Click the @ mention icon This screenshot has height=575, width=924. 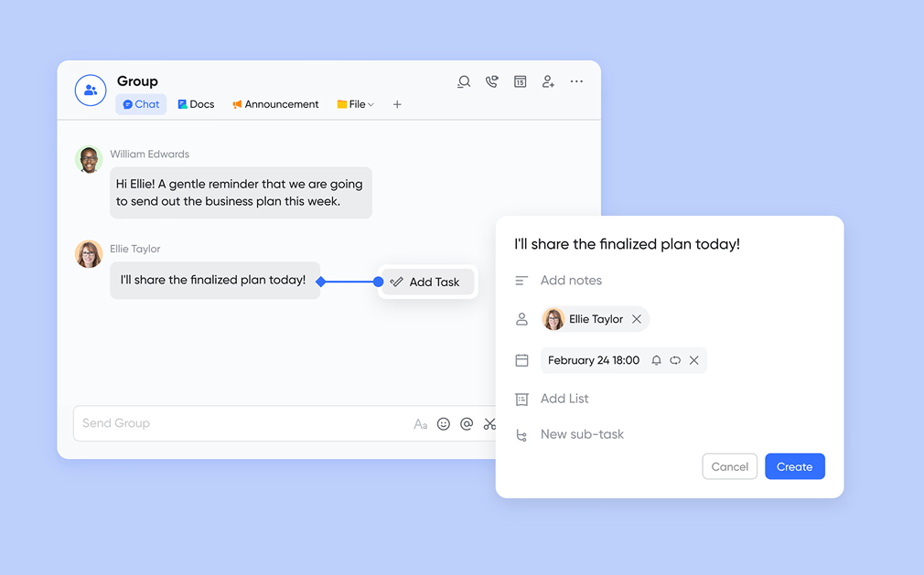(x=467, y=424)
